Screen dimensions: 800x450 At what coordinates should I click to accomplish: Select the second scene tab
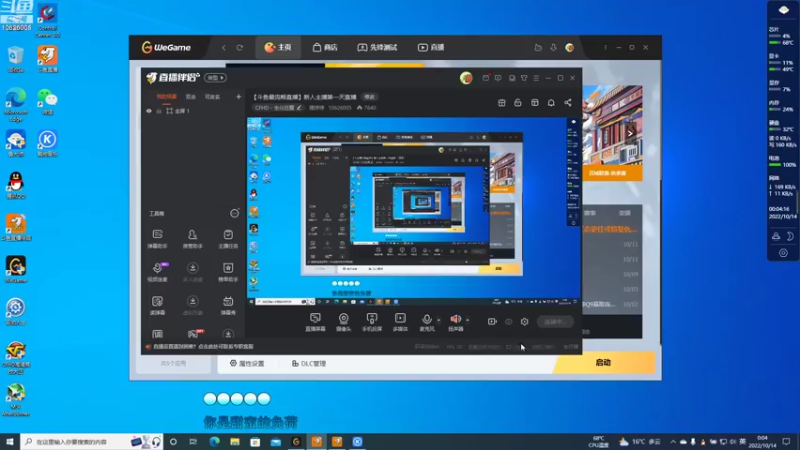click(190, 96)
